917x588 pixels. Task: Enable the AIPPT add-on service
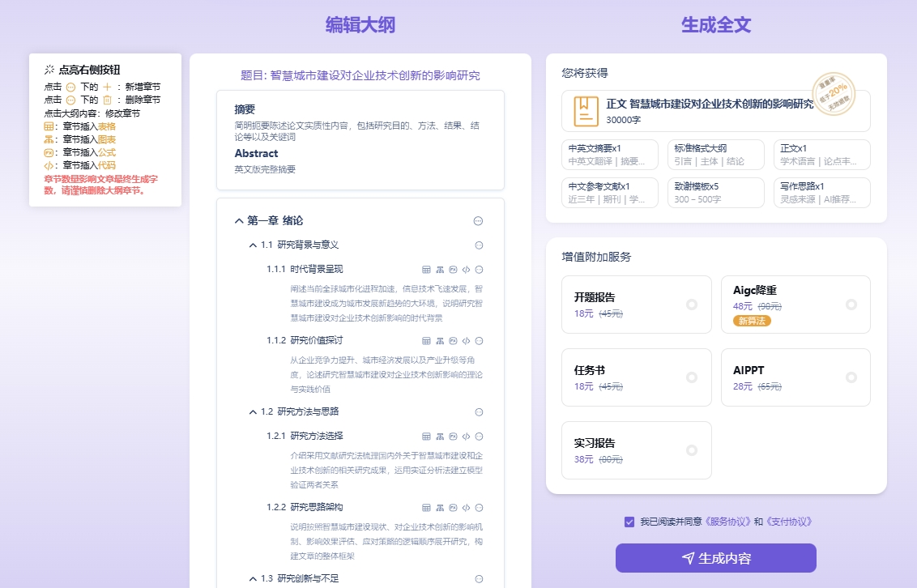click(851, 377)
